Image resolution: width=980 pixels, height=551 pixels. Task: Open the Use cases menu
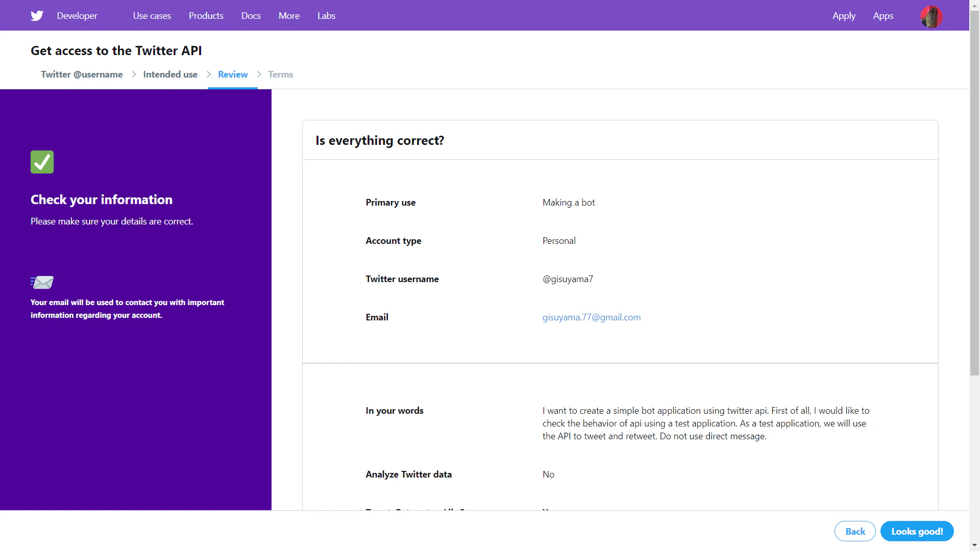152,16
